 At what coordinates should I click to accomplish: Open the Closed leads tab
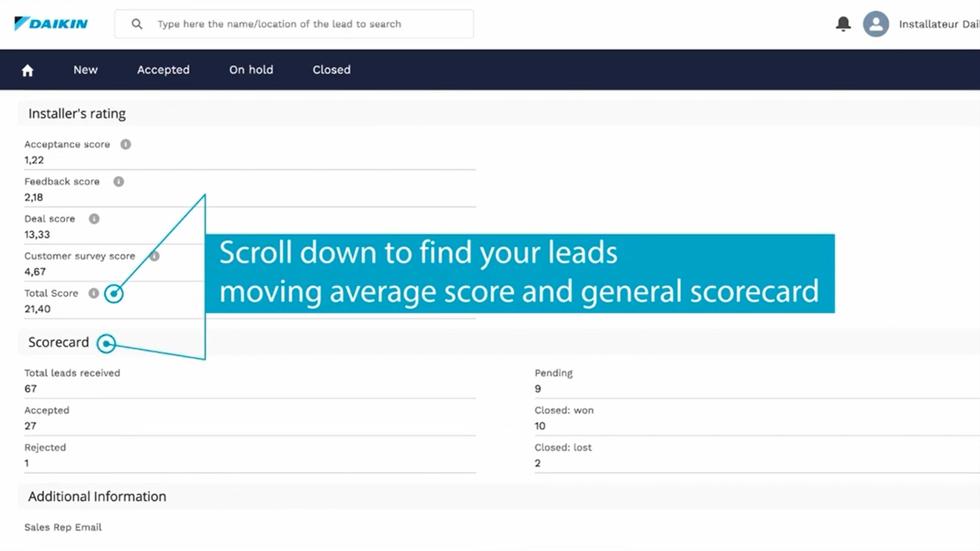(x=331, y=70)
